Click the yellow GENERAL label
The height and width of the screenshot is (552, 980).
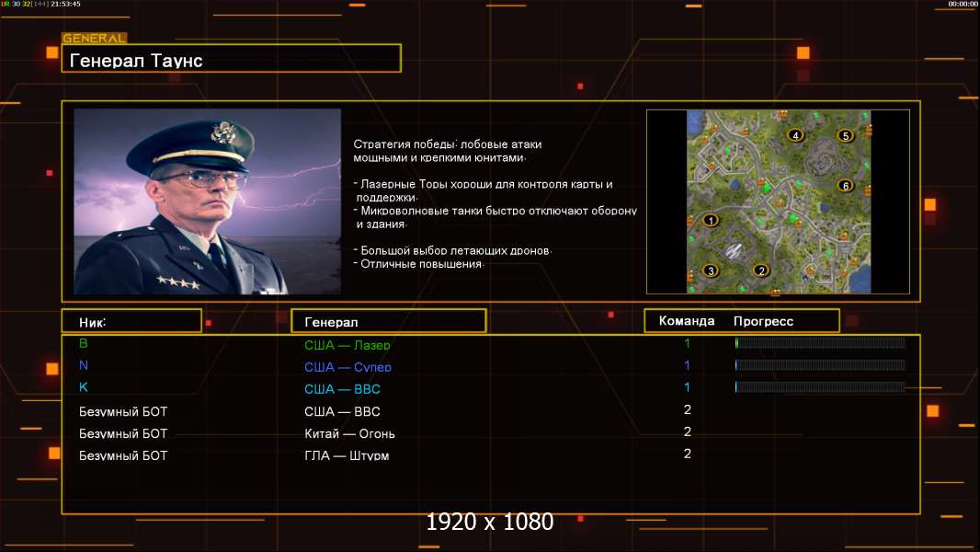pyautogui.click(x=94, y=38)
